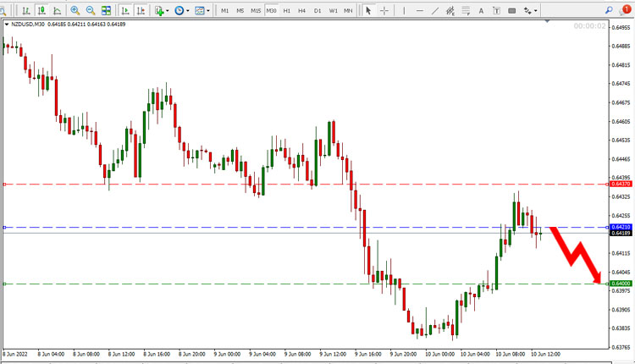Open the search magnifier
635x364 pixels.
(x=609, y=10)
